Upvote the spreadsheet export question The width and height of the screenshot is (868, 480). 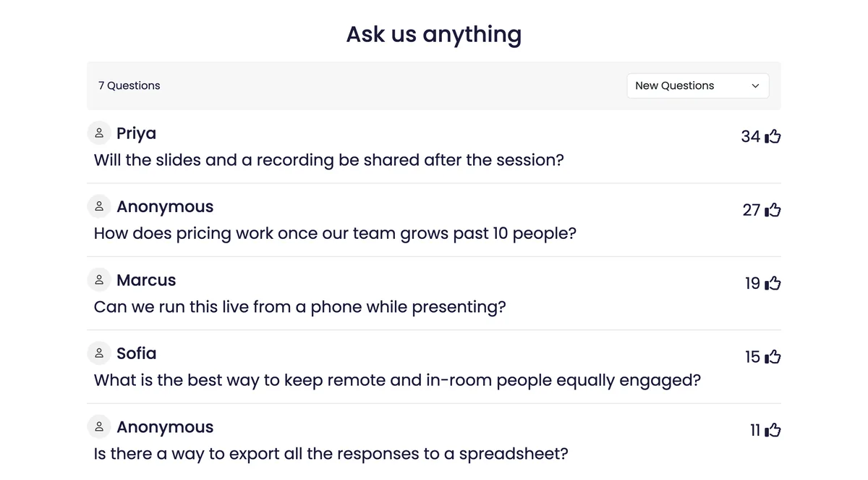[773, 430]
